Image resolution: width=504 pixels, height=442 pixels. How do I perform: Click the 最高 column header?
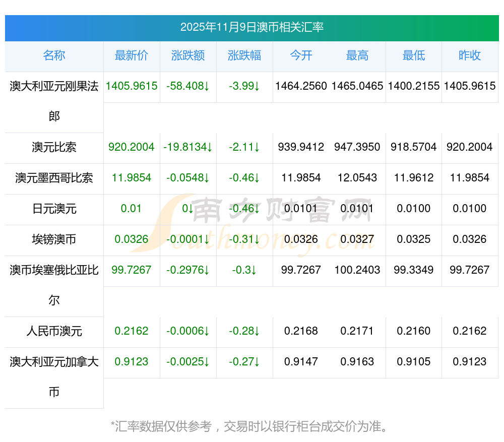357,56
